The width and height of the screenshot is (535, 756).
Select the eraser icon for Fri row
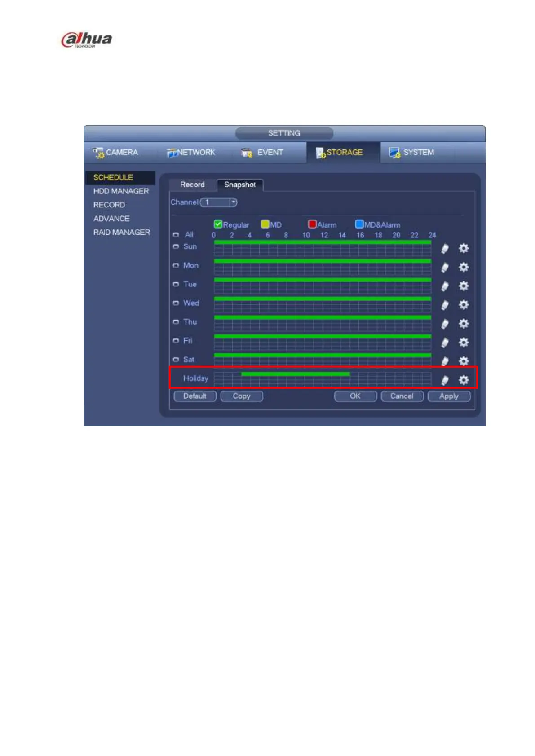(445, 343)
